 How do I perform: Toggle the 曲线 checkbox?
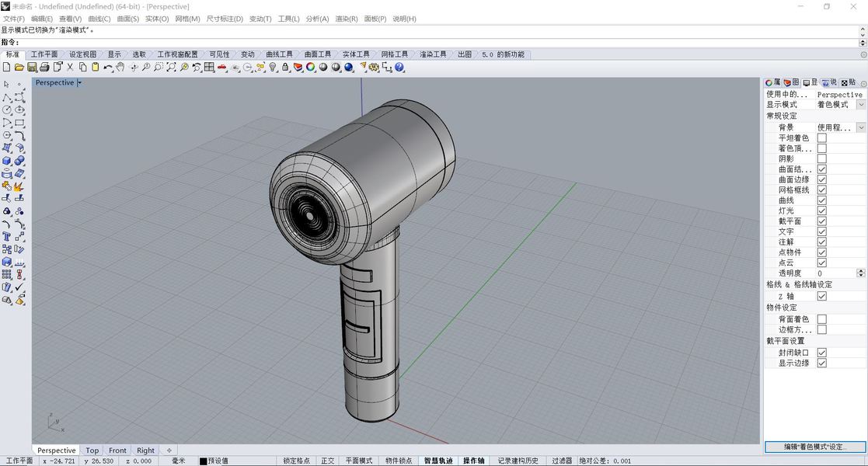pos(822,200)
